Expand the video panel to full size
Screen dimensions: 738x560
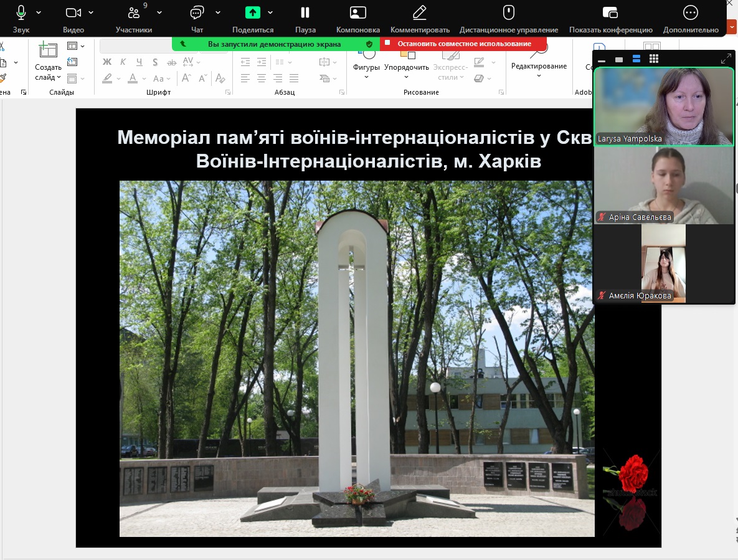[x=726, y=59]
